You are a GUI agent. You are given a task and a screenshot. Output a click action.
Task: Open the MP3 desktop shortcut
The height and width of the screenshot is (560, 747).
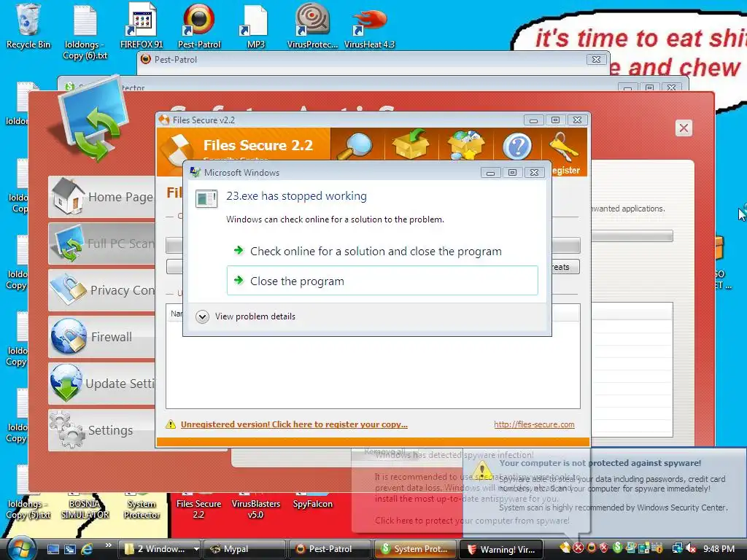pos(255,26)
